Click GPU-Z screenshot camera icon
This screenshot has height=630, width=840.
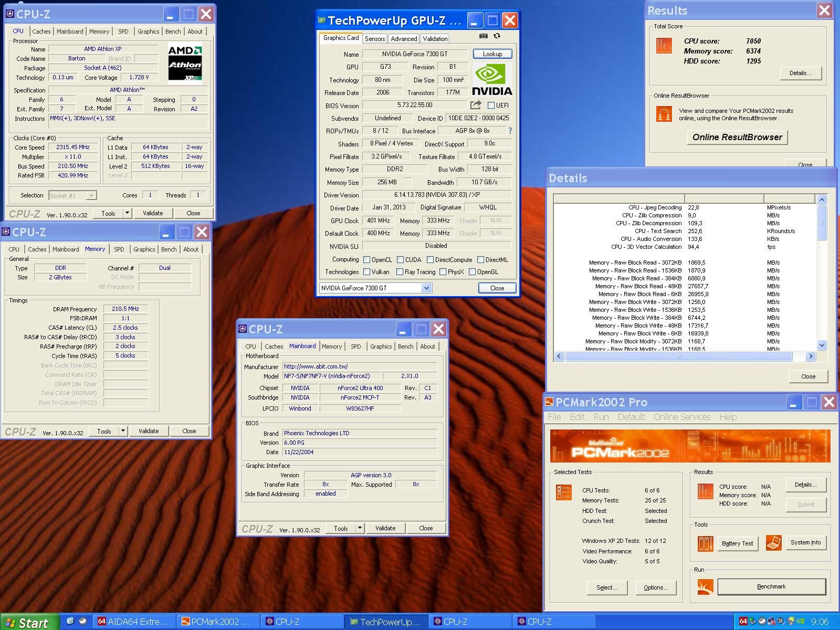pos(484,36)
